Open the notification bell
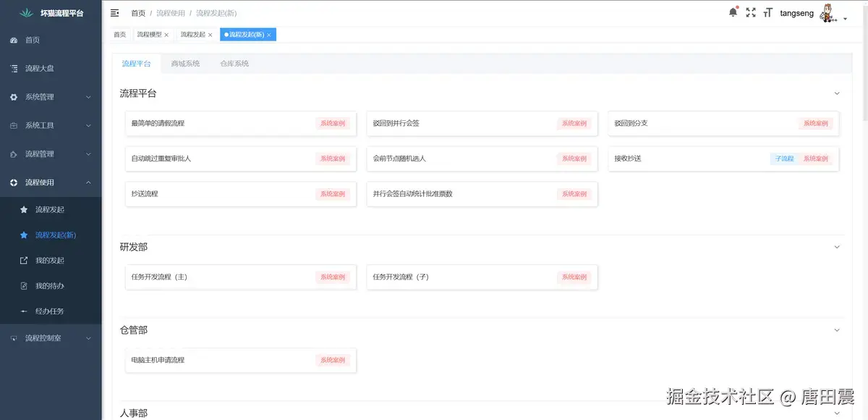 pyautogui.click(x=733, y=12)
